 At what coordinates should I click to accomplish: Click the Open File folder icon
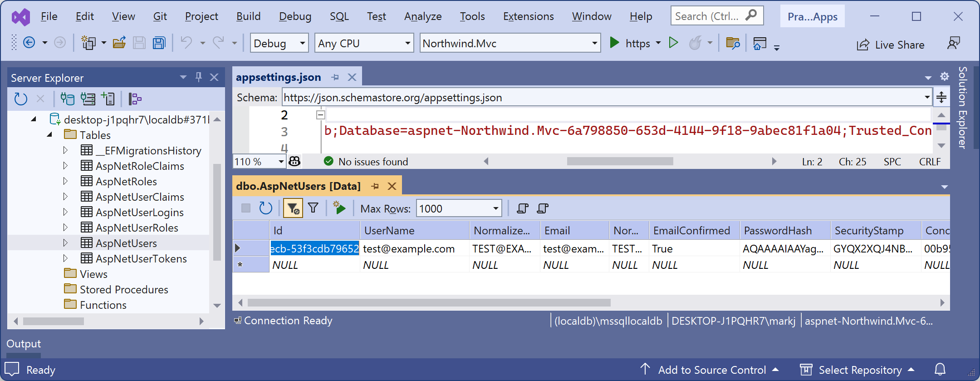[x=119, y=43]
